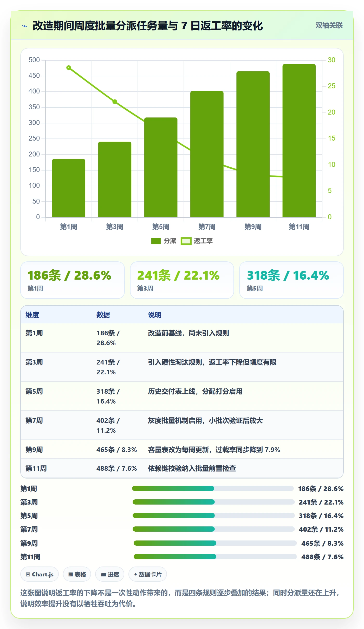Click the 第3周 line point on chart
The height and width of the screenshot is (629, 364).
(115, 102)
